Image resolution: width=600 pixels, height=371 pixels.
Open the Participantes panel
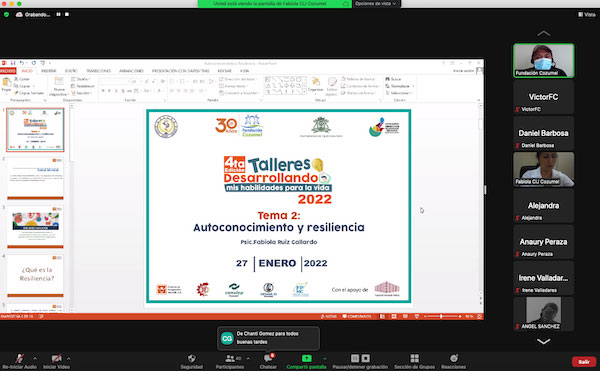tap(230, 358)
